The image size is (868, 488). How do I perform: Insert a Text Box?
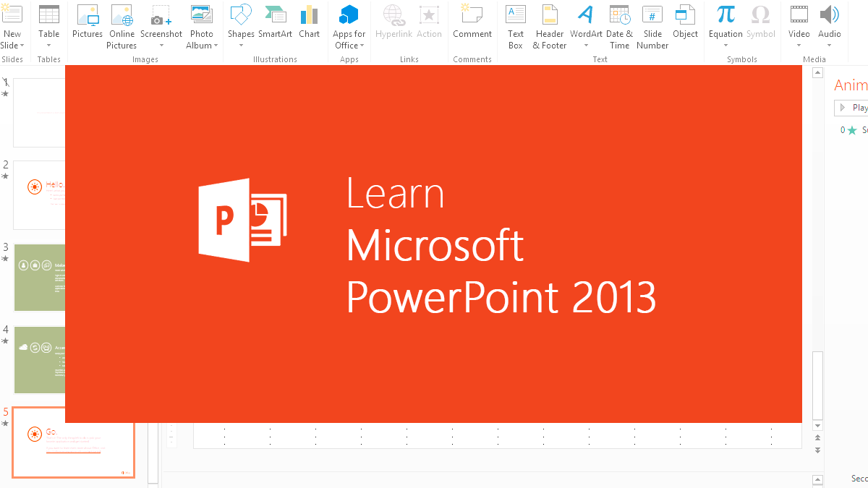click(516, 26)
